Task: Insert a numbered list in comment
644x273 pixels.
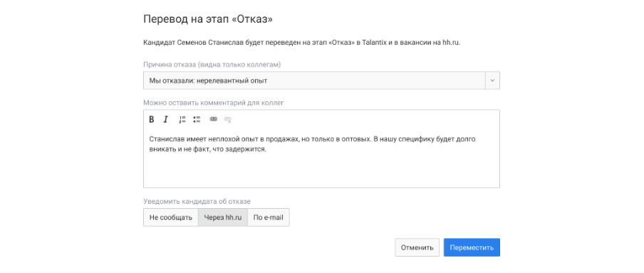Action: pyautogui.click(x=182, y=120)
